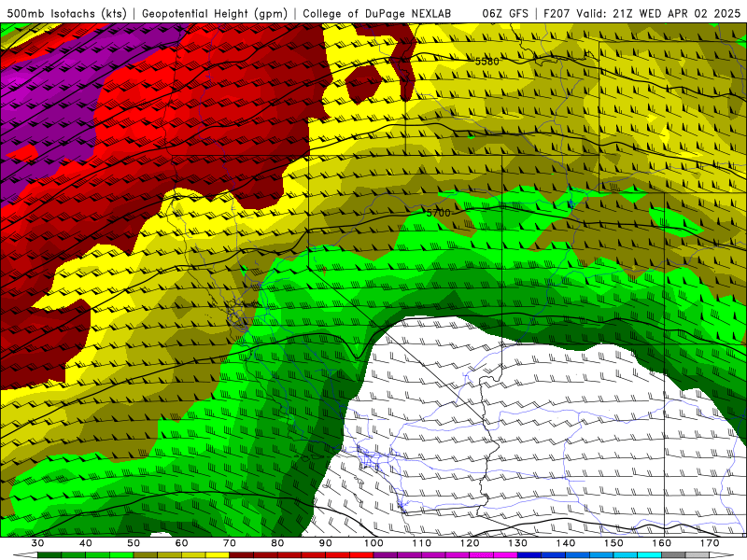Image resolution: width=747 pixels, height=560 pixels.
Task: Click the 'F207 Valid: 21Z WED APR 02 2025' text
Action: pyautogui.click(x=642, y=13)
